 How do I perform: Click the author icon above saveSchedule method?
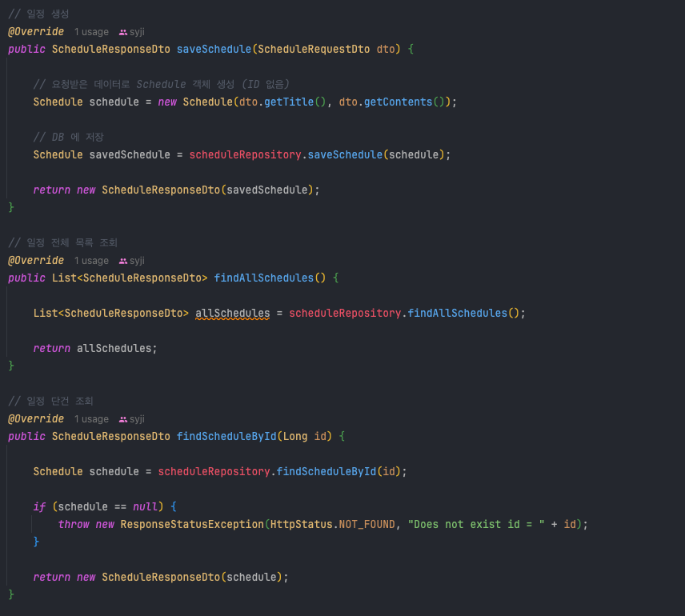click(x=123, y=32)
